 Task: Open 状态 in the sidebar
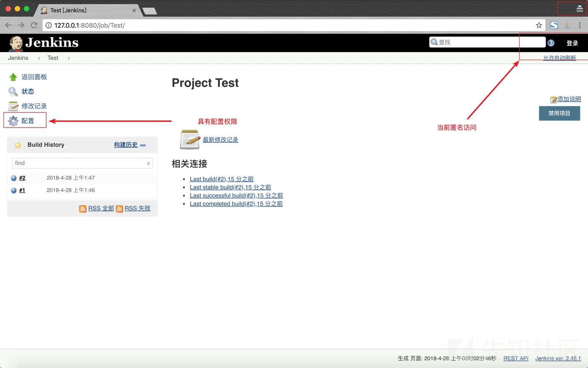(28, 91)
